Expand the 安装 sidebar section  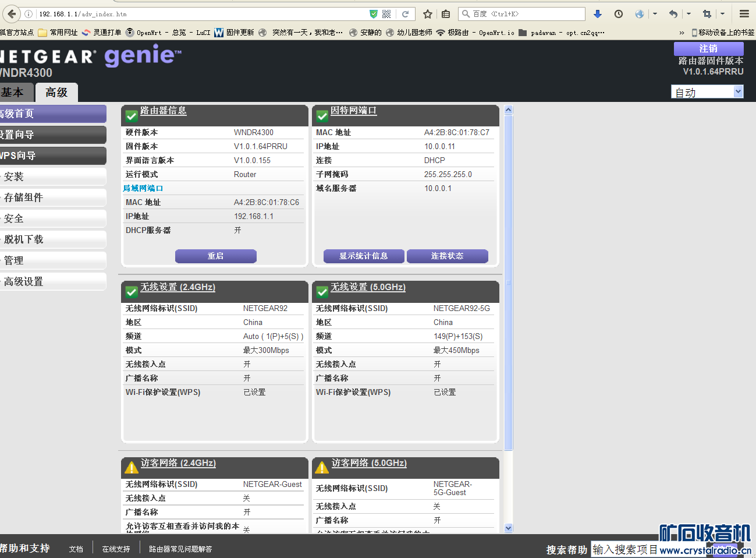click(x=52, y=176)
